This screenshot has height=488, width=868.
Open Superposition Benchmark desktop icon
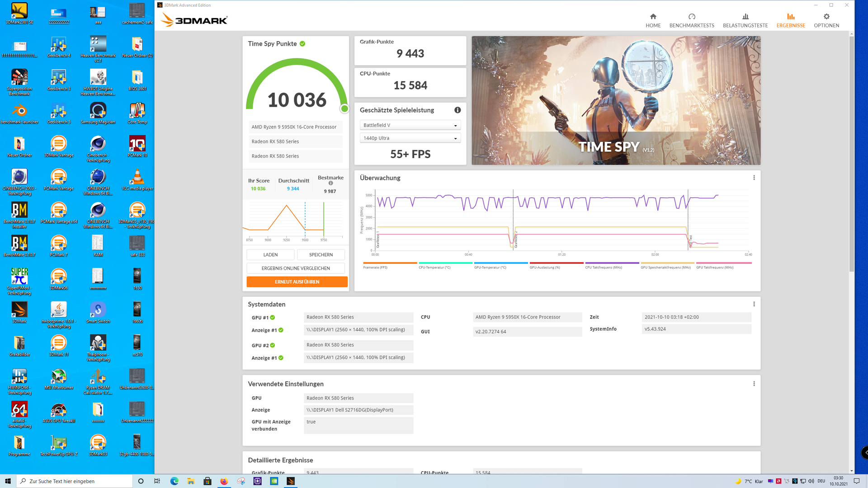point(19,82)
